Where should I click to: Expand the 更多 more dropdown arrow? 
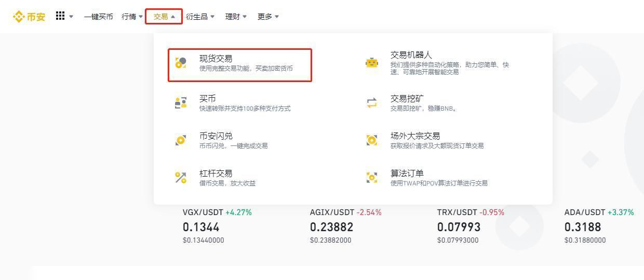[x=277, y=17]
